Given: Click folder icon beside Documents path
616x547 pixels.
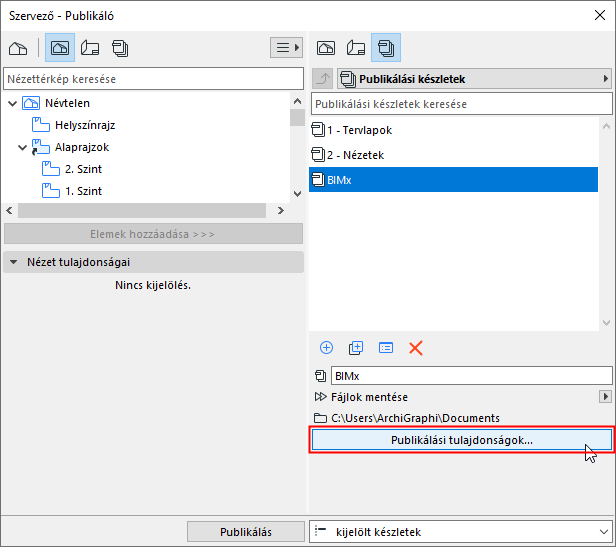Looking at the screenshot, I should pos(320,418).
